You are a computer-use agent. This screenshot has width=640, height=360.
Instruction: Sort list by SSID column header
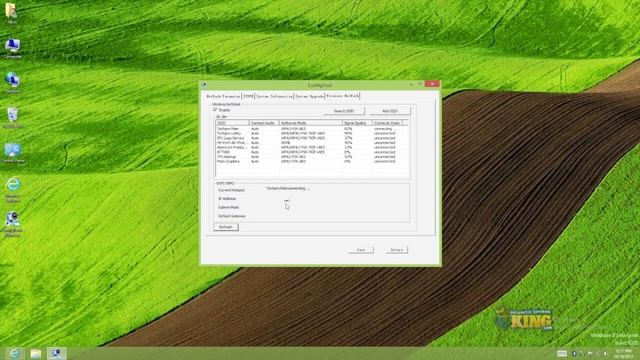click(232, 123)
